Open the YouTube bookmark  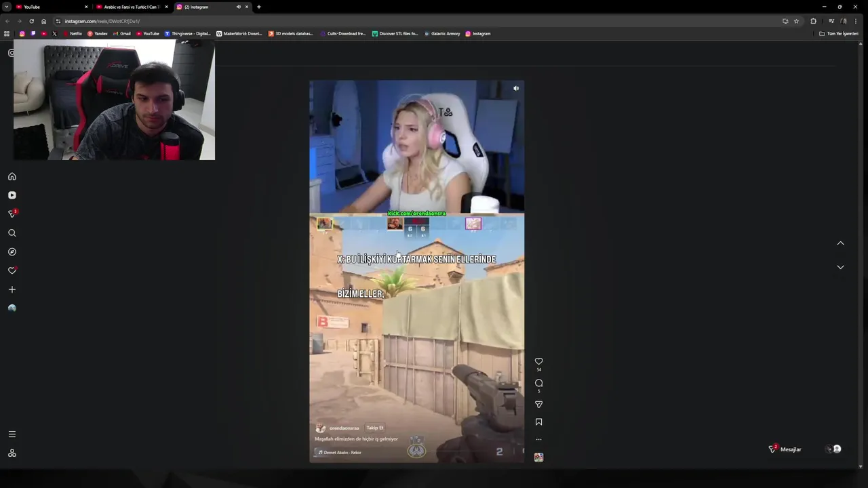(148, 33)
